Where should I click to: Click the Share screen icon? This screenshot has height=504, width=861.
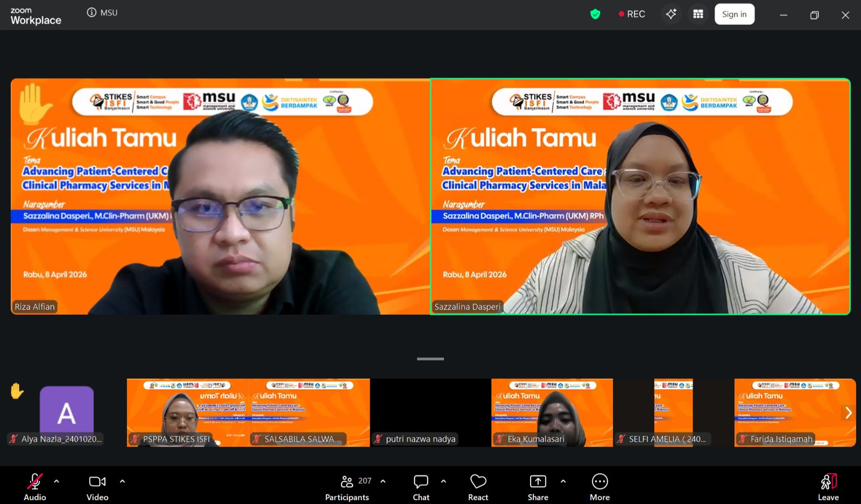tap(538, 487)
